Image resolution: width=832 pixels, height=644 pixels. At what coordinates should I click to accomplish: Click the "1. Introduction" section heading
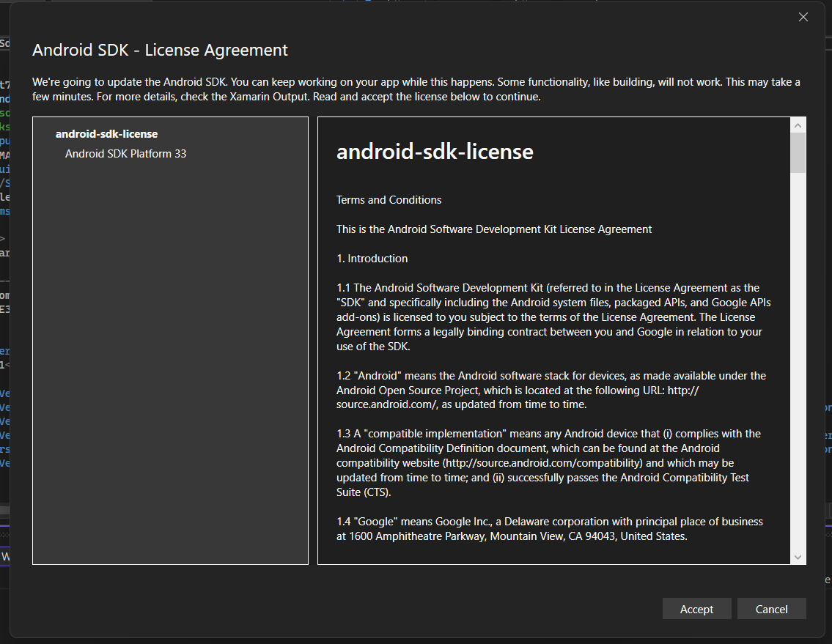(372, 259)
